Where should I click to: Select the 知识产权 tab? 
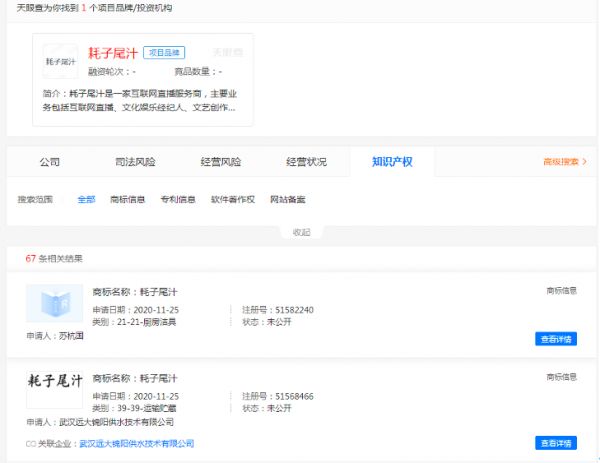[x=391, y=161]
